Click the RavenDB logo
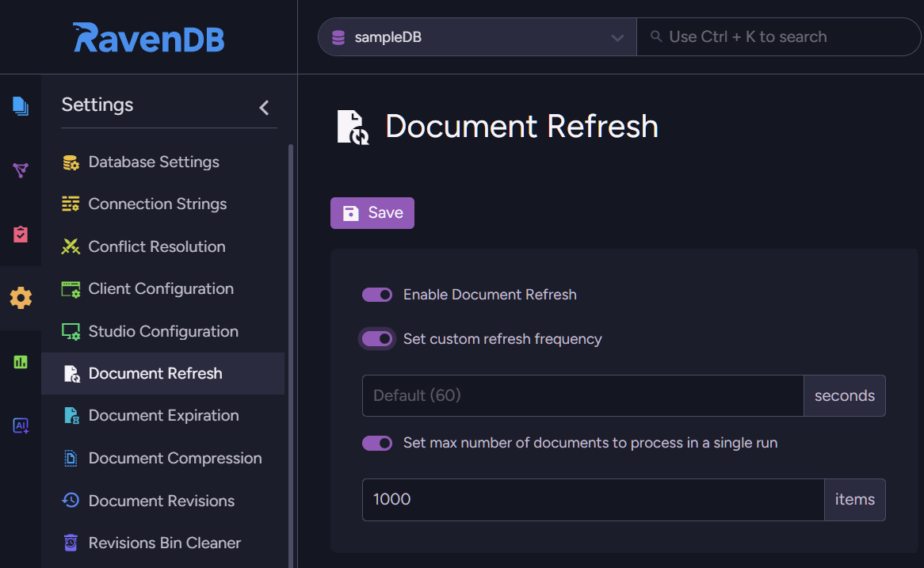Viewport: 924px width, 568px height. click(148, 38)
